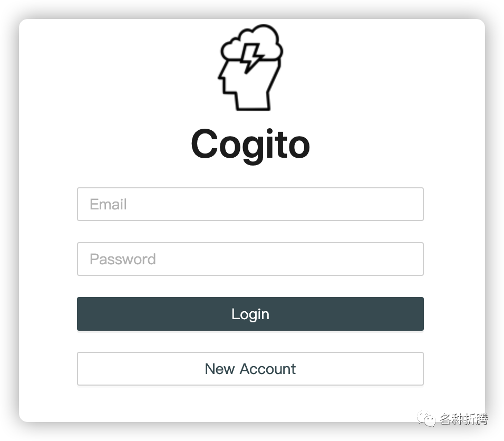Select the Email placeholder text
The image size is (504, 441).
108,204
